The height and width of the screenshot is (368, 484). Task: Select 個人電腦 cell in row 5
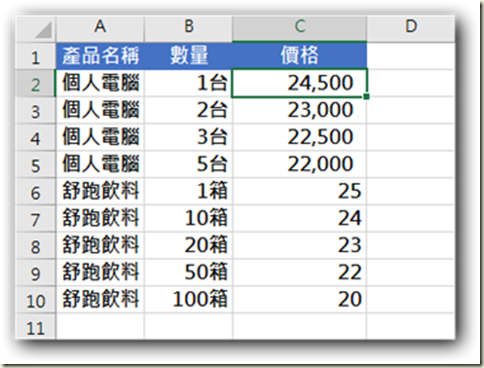tap(100, 165)
